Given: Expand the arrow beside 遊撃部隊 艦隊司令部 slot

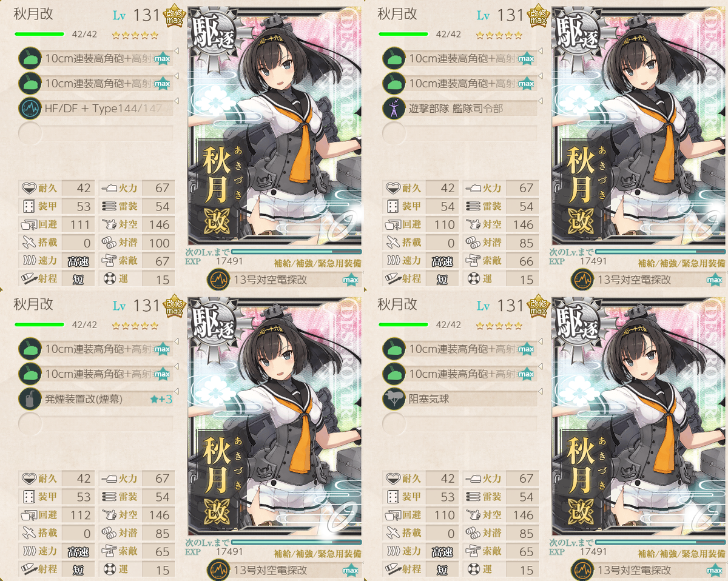Looking at the screenshot, I should [x=540, y=101].
